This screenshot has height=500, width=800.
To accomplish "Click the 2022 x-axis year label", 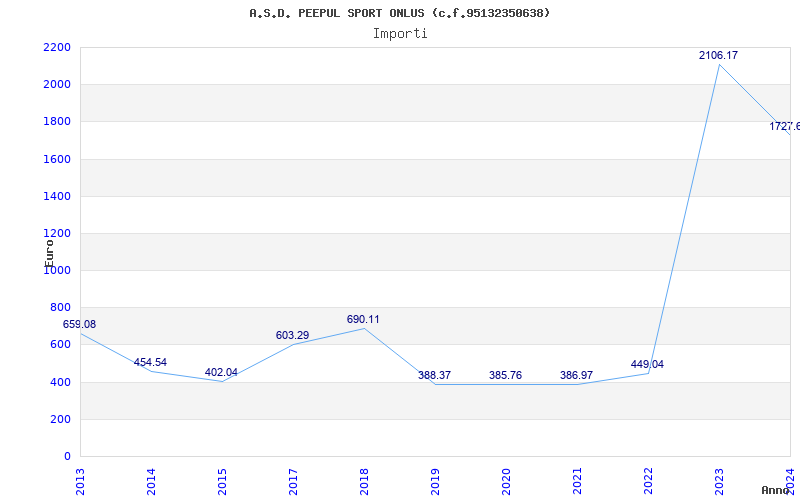I will click(648, 481).
